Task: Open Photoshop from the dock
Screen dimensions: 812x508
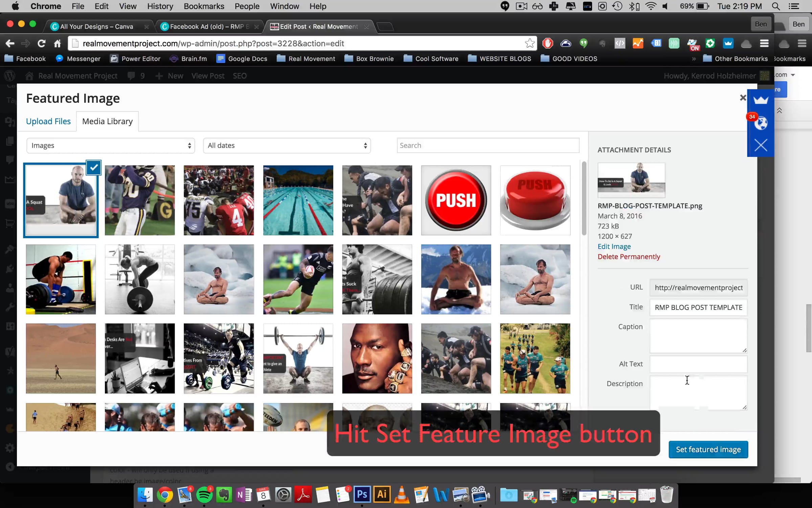Action: point(362,495)
